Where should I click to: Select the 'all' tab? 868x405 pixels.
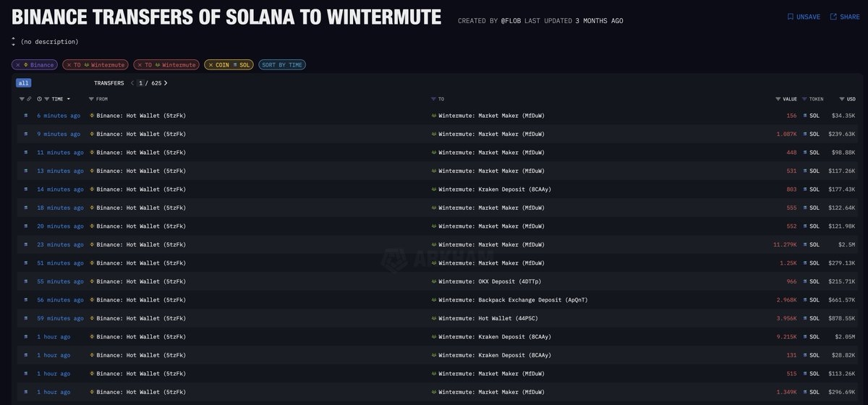coord(24,83)
